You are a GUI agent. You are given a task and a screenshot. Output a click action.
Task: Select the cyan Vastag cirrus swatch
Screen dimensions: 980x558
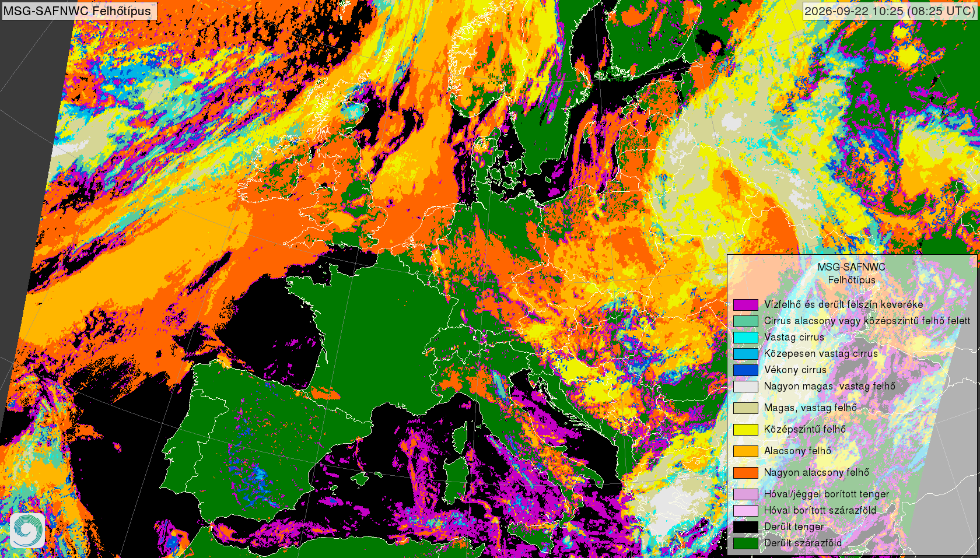745,337
